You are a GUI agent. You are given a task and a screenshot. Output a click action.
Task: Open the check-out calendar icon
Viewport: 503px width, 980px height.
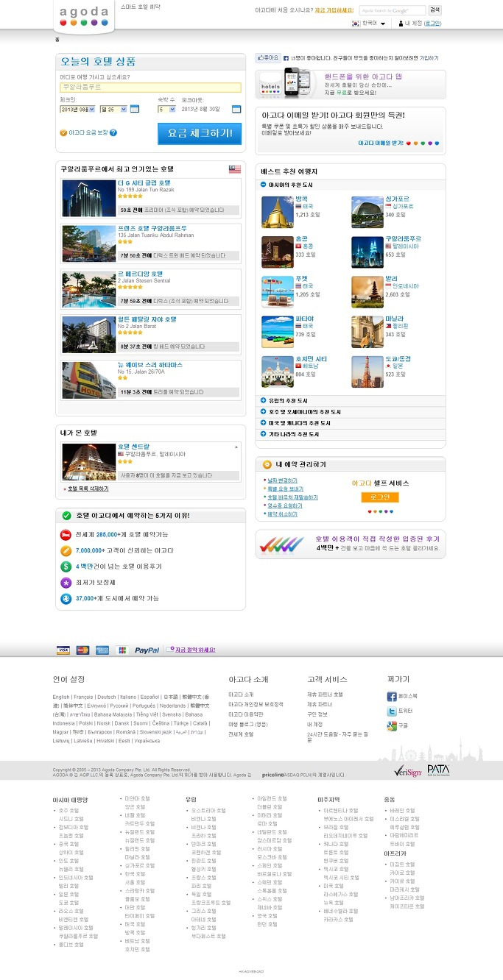pyautogui.click(x=236, y=109)
